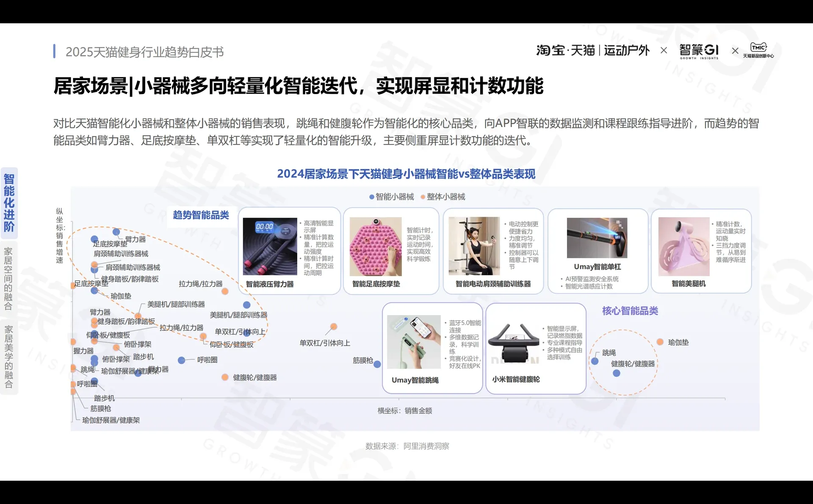
Task: Click the 横坐标：销售金额 axis label
Action: click(404, 410)
